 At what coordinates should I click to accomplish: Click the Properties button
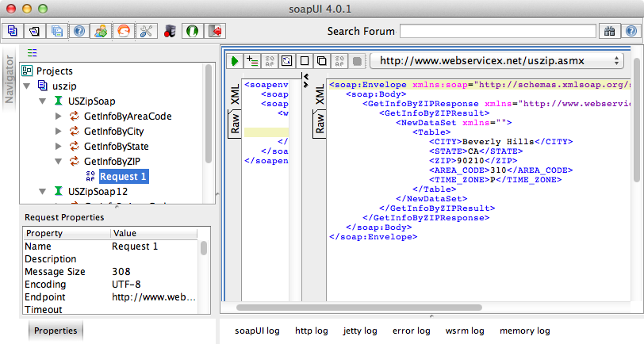tap(56, 331)
